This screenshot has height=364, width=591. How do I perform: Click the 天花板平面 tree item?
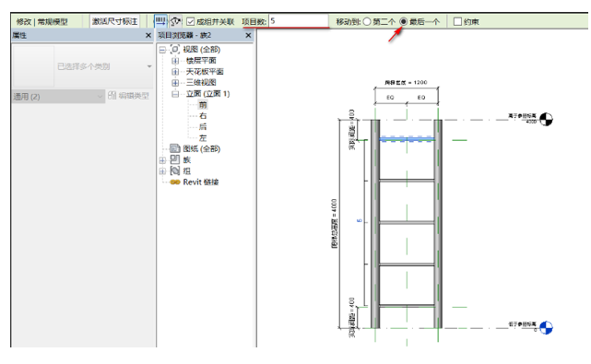click(205, 72)
